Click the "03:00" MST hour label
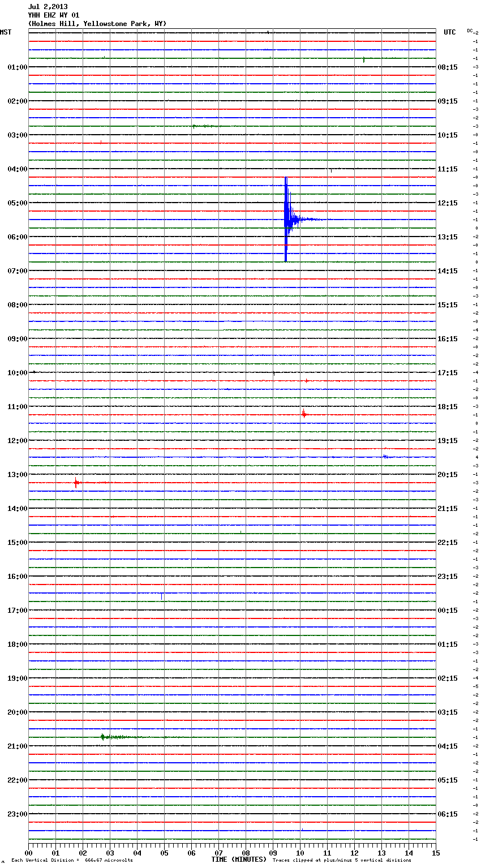 (18, 135)
